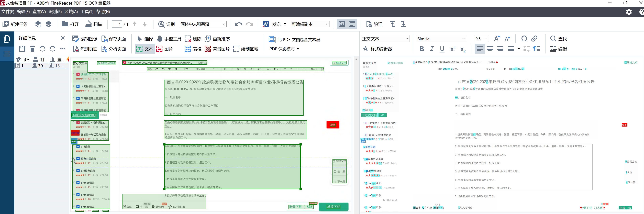This screenshot has width=644, height=214.
Task: Toggle the Image pane view button
Action: click(341, 24)
